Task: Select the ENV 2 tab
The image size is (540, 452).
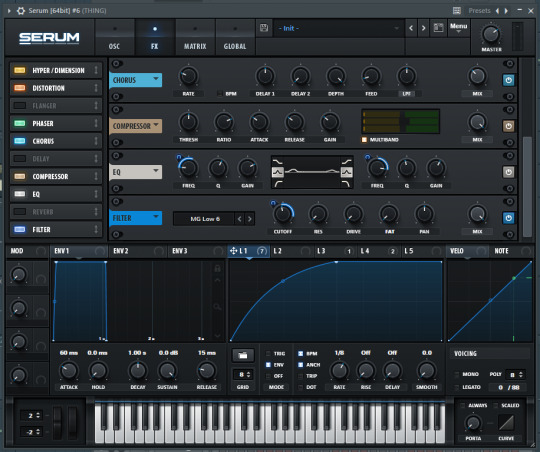Action: pos(138,251)
